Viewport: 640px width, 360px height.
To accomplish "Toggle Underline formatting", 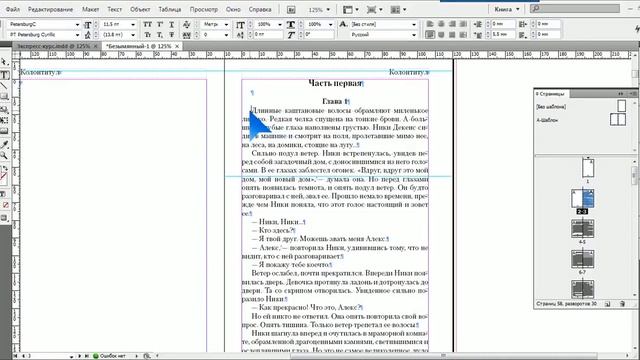I will click(x=172, y=24).
